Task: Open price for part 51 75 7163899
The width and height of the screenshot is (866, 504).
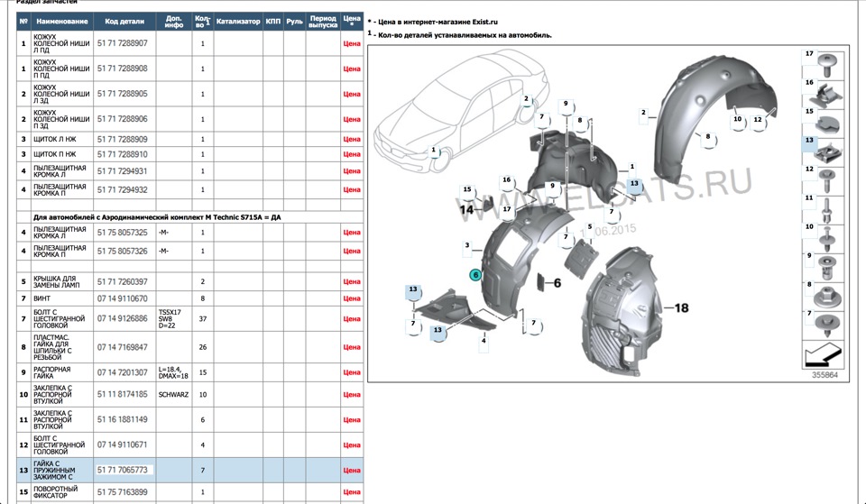Action: pyautogui.click(x=352, y=492)
